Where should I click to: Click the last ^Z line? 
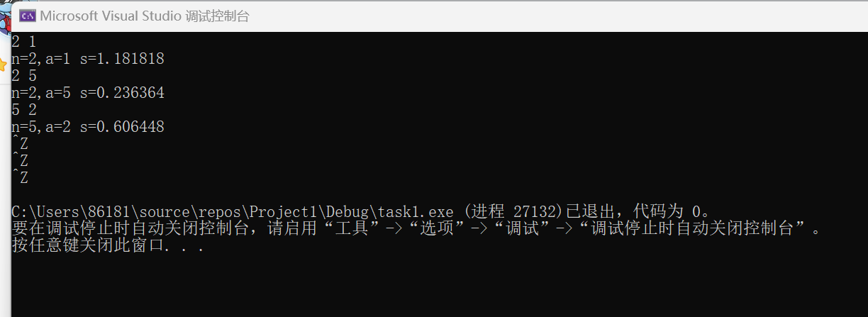pos(21,178)
